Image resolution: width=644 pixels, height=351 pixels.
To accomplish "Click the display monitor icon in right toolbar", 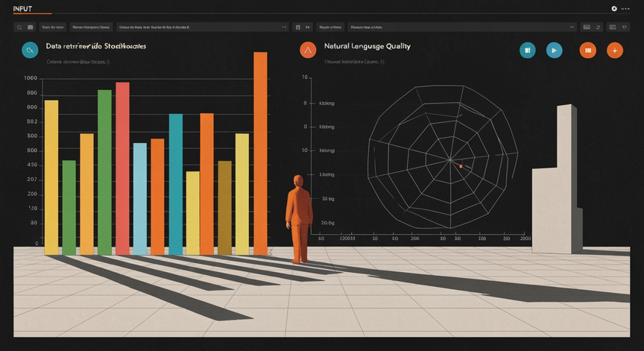I will pos(613,27).
